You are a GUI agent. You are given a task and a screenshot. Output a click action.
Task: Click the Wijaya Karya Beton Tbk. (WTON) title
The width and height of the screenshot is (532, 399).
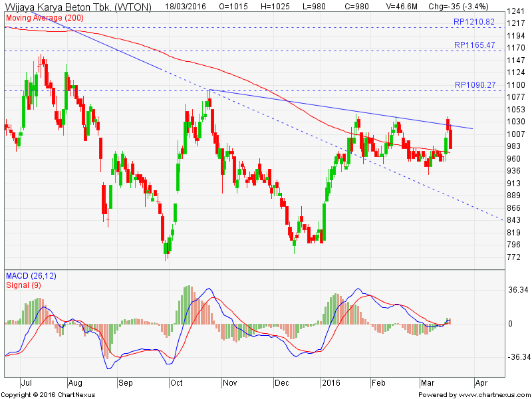click(78, 7)
